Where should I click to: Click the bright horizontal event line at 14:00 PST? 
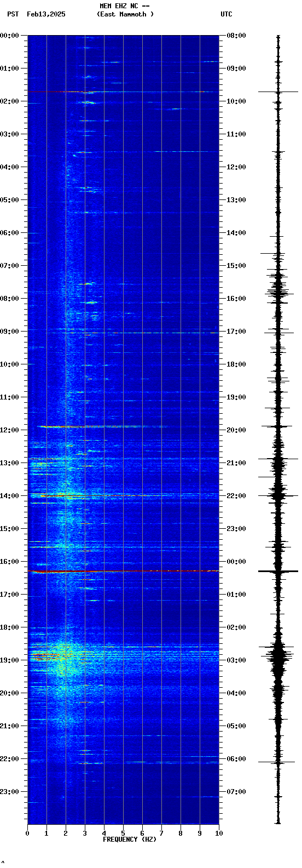123,495
